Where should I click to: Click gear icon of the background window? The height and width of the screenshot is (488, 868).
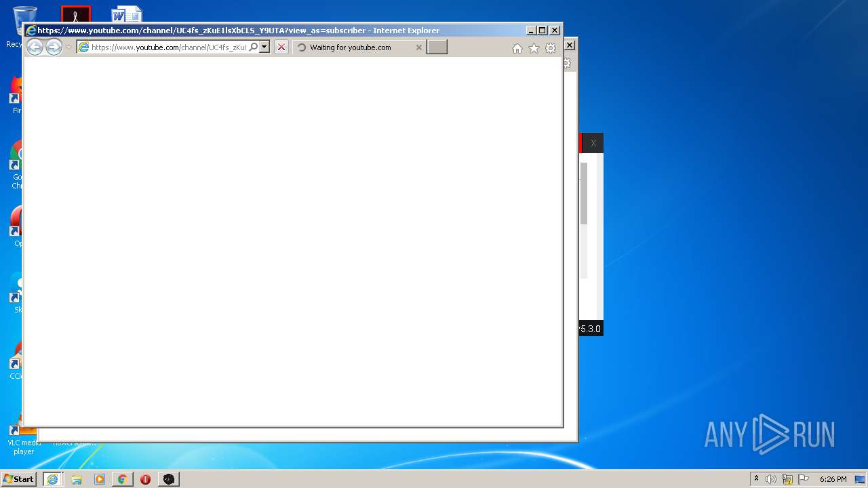568,63
